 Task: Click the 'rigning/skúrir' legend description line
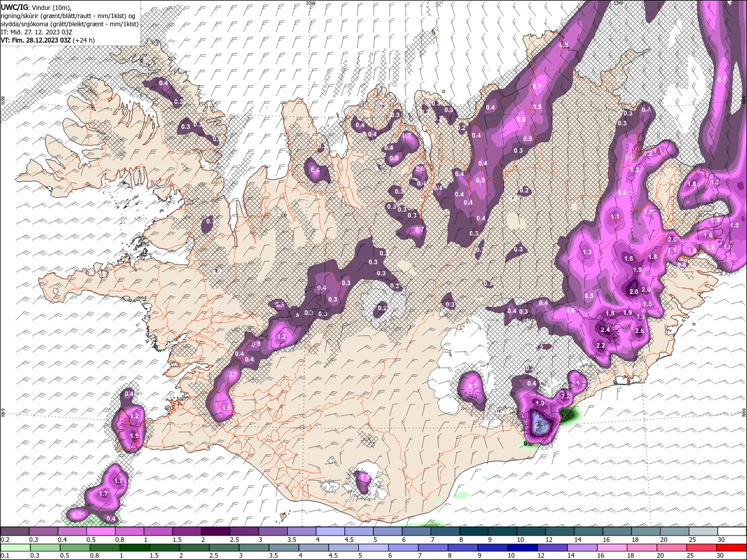pos(68,15)
